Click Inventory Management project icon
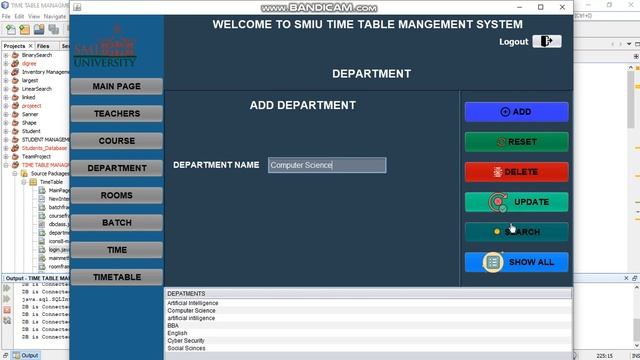Viewport: 640px width, 360px height. pyautogui.click(x=15, y=72)
